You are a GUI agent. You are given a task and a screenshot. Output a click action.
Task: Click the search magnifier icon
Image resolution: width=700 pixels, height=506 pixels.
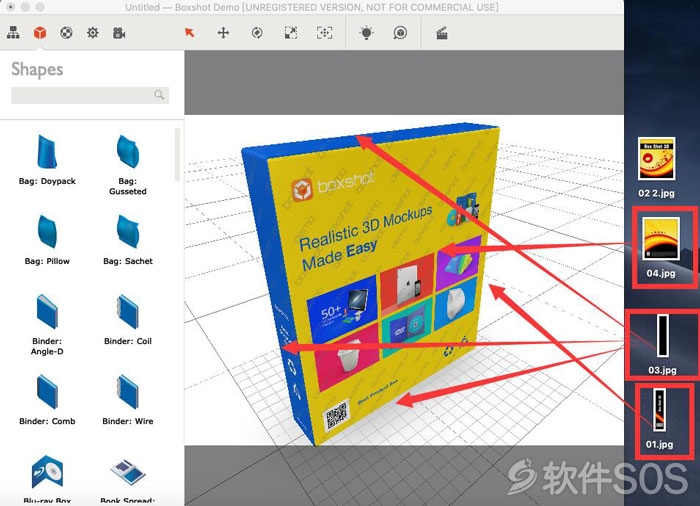[x=159, y=95]
